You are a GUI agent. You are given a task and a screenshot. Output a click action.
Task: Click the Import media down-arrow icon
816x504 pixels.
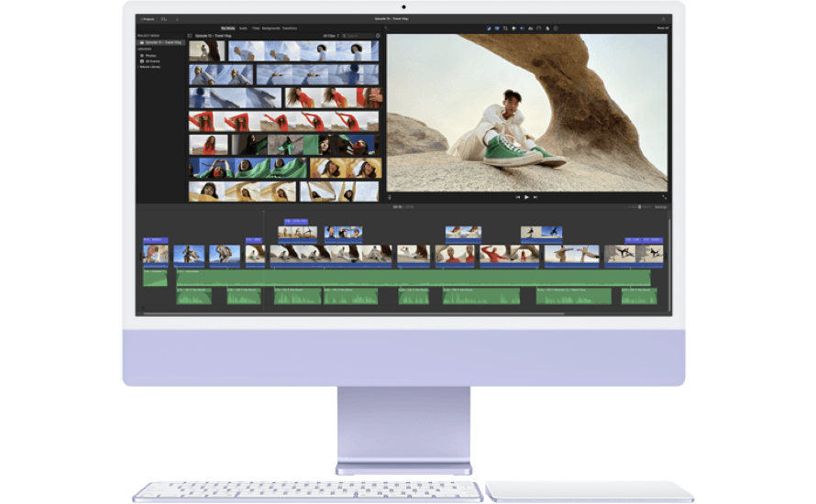(177, 19)
